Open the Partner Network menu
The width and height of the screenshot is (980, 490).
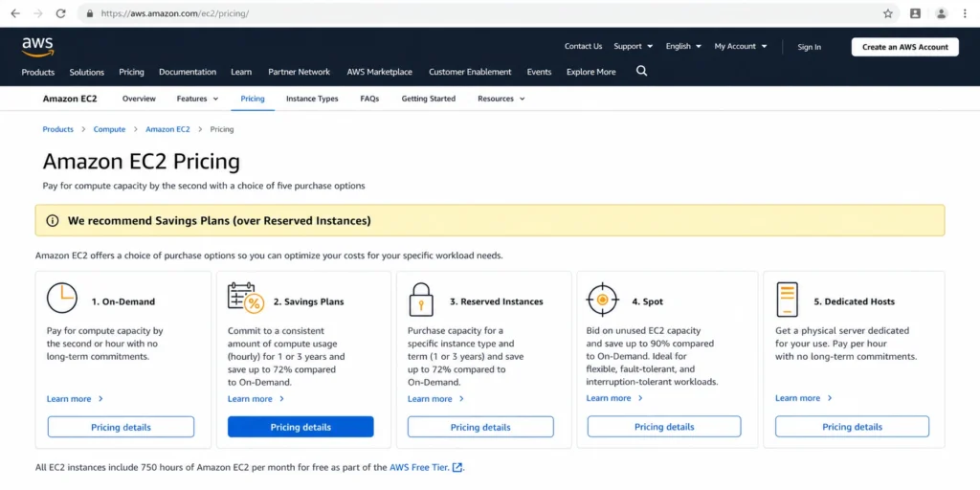[x=299, y=72]
